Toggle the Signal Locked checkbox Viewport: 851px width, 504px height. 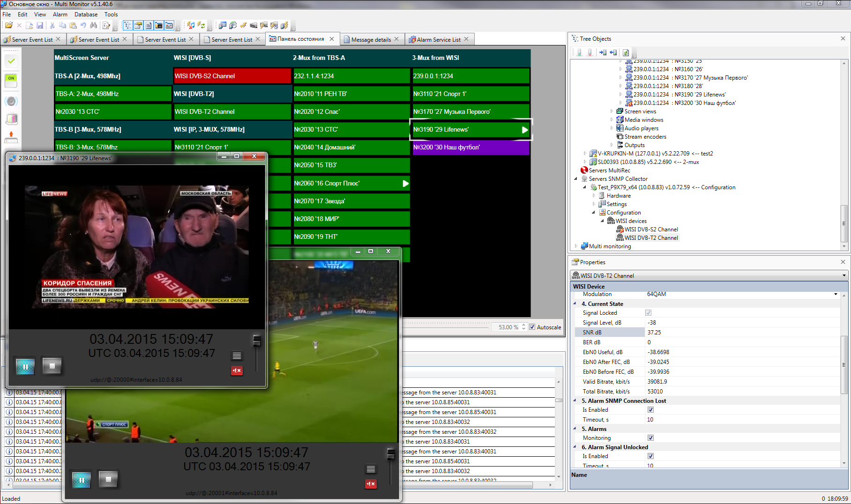(649, 313)
